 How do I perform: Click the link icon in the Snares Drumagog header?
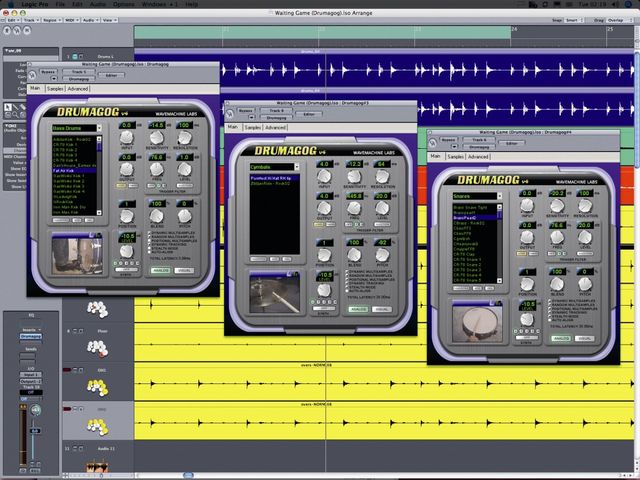(x=432, y=143)
